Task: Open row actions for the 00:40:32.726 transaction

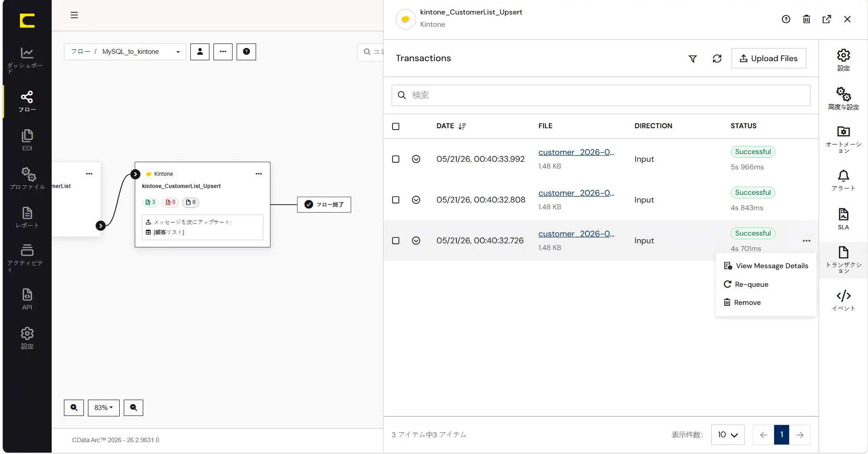Action: coord(806,241)
